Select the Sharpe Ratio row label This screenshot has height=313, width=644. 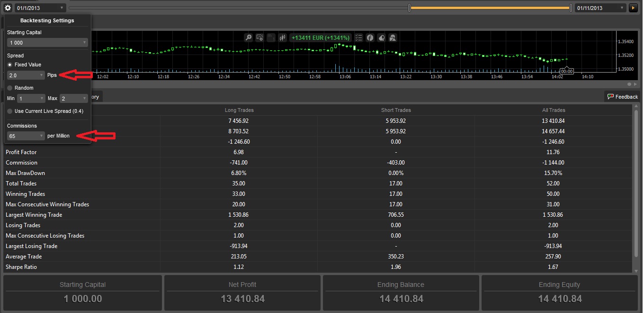click(21, 267)
